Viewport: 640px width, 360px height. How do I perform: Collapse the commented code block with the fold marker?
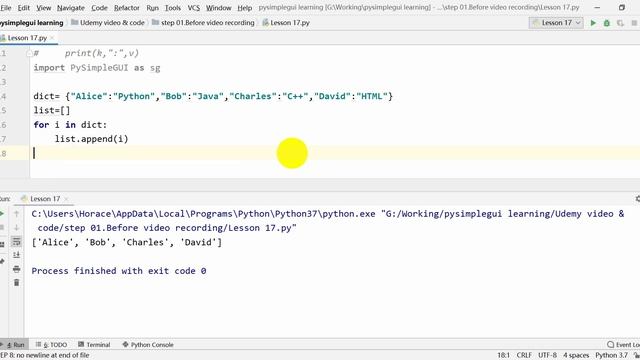[x=29, y=53]
